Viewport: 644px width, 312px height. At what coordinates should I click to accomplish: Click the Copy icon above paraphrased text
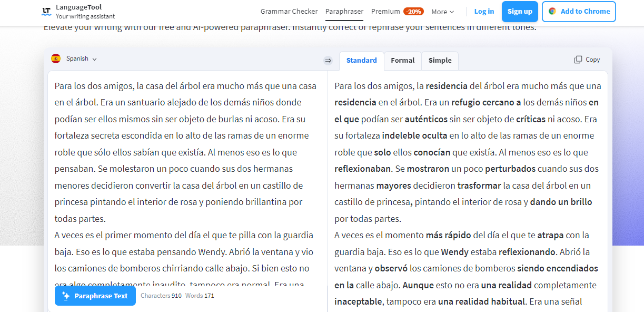pyautogui.click(x=578, y=60)
